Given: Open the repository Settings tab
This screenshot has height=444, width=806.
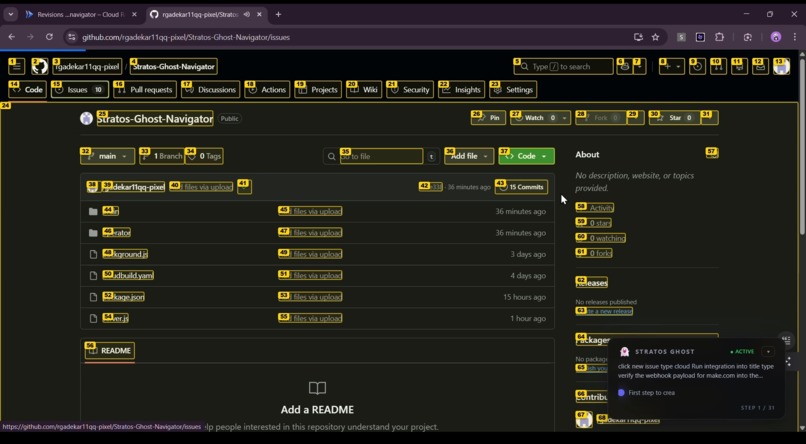Looking at the screenshot, I should 513,89.
